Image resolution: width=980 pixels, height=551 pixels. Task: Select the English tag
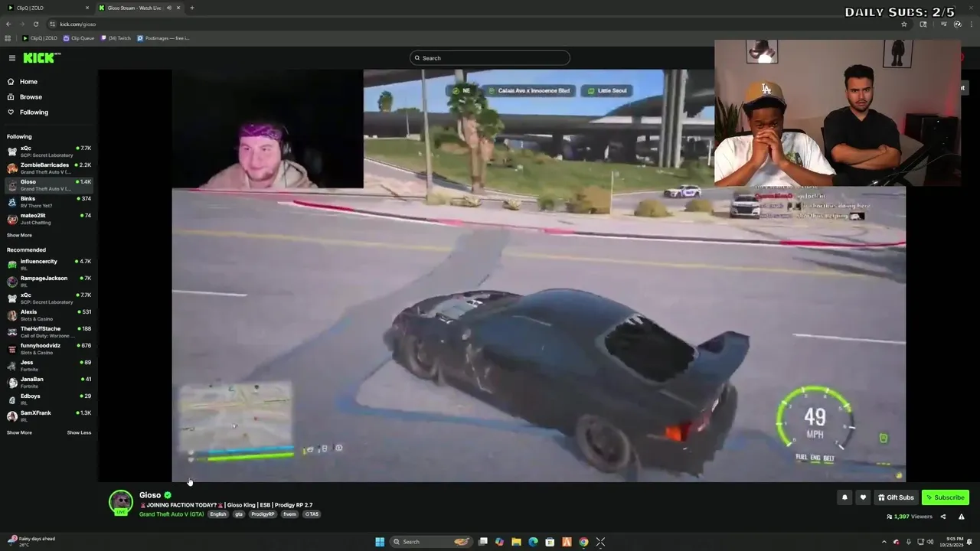click(218, 514)
